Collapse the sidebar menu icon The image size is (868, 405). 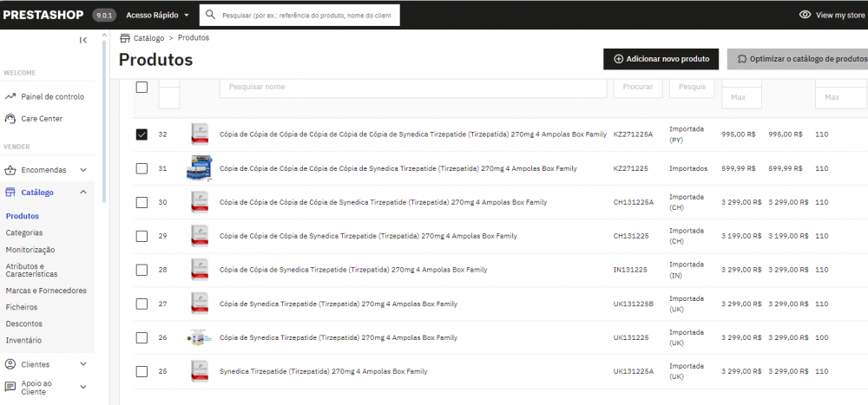pyautogui.click(x=83, y=40)
